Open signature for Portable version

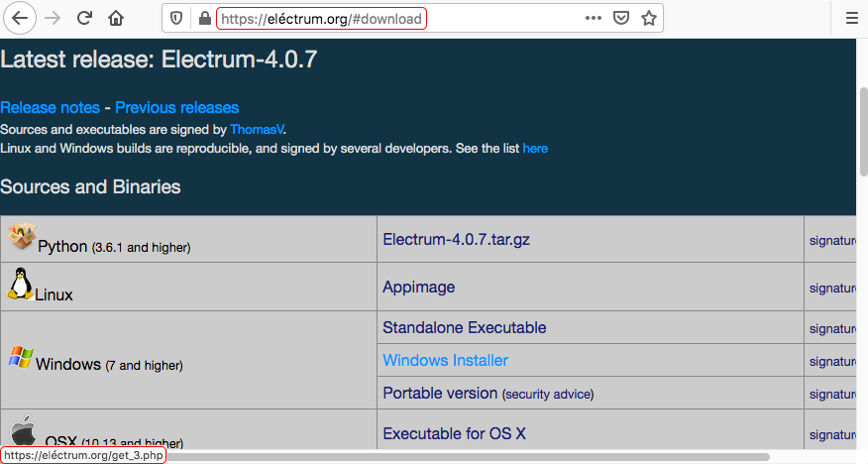tap(832, 394)
